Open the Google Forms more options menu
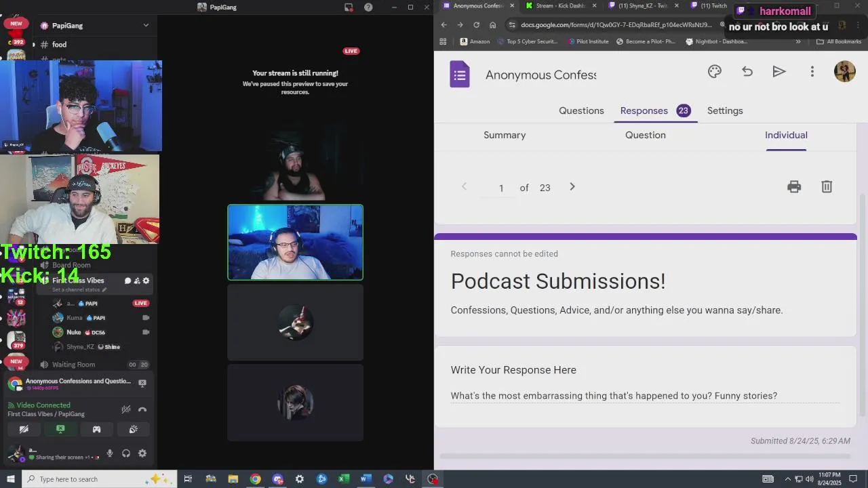 [x=812, y=72]
